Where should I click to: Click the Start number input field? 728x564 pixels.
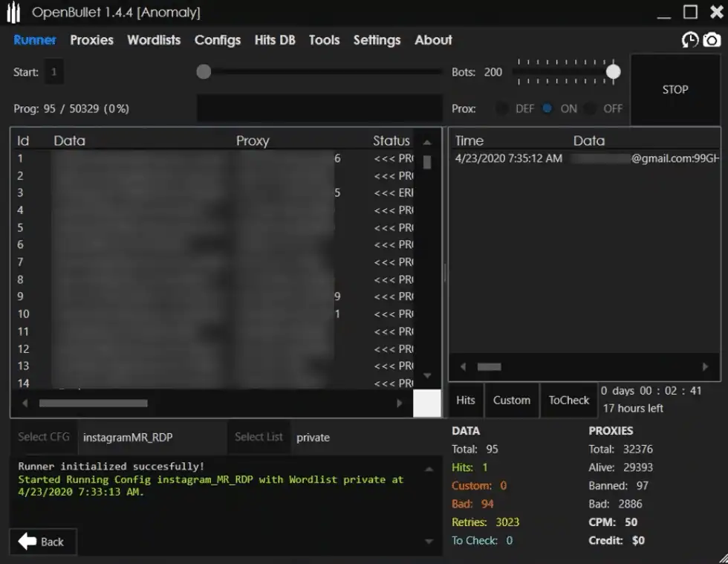click(53, 72)
